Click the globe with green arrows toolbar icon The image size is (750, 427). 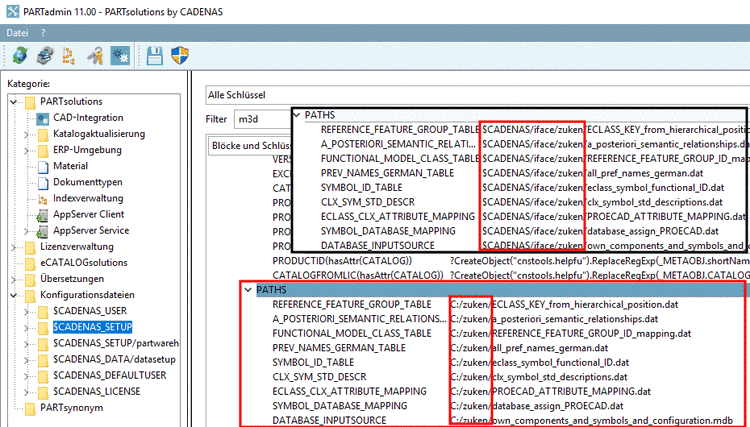coord(20,56)
